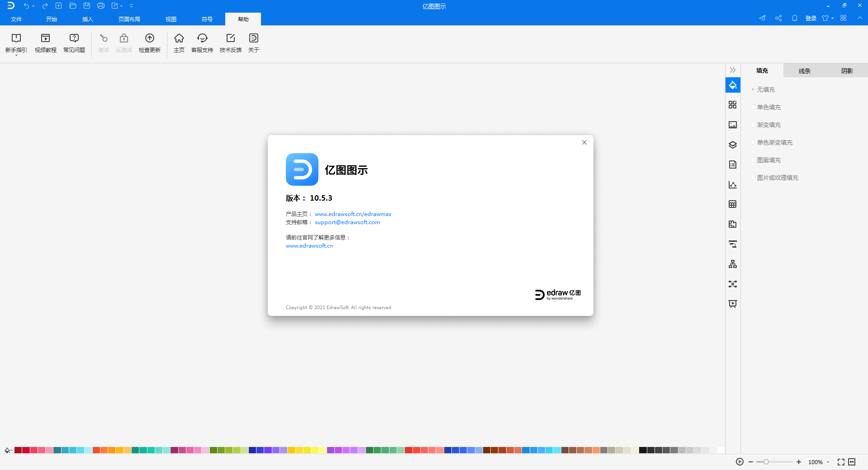Toggle fit-to-page fullscreen icon
The height and width of the screenshot is (470, 868).
pyautogui.click(x=841, y=462)
